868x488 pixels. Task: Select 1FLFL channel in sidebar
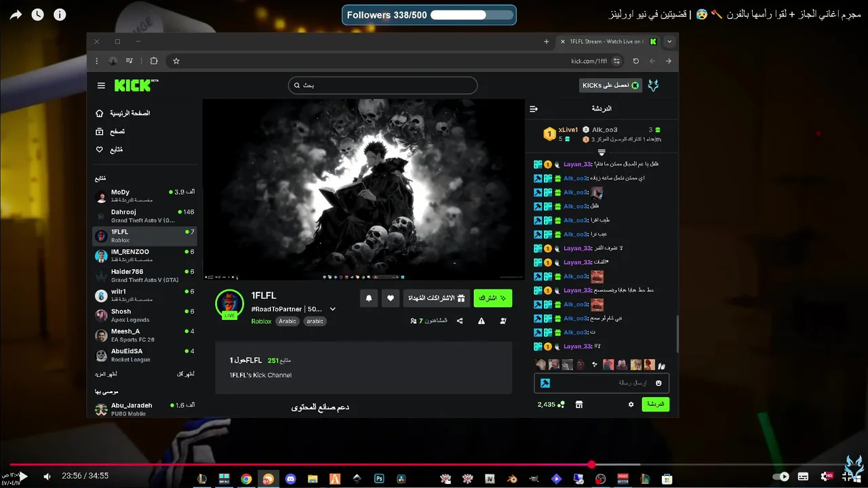145,235
